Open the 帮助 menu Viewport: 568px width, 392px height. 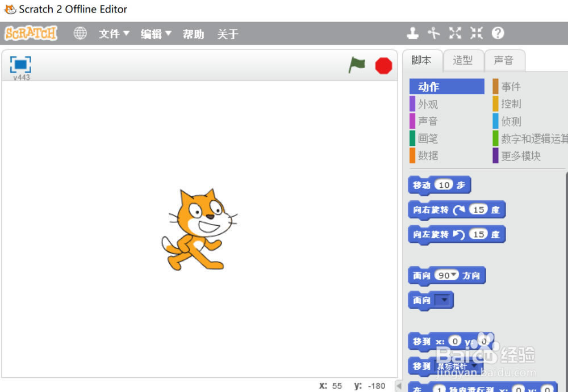[193, 34]
